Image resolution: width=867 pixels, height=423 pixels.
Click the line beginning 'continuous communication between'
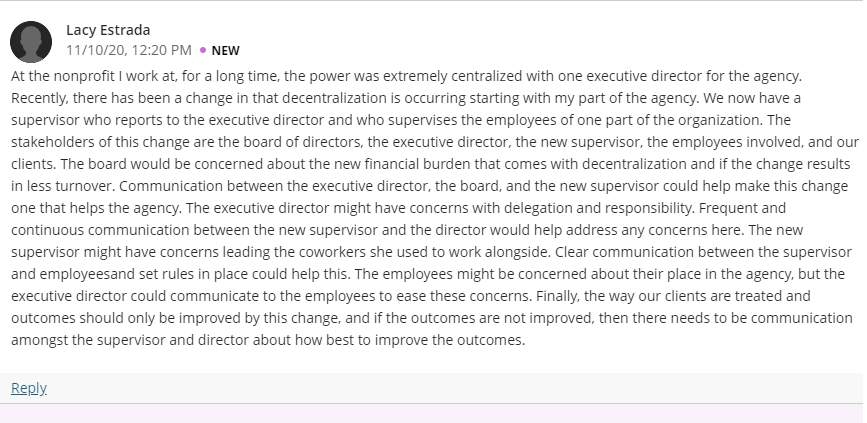click(399, 230)
